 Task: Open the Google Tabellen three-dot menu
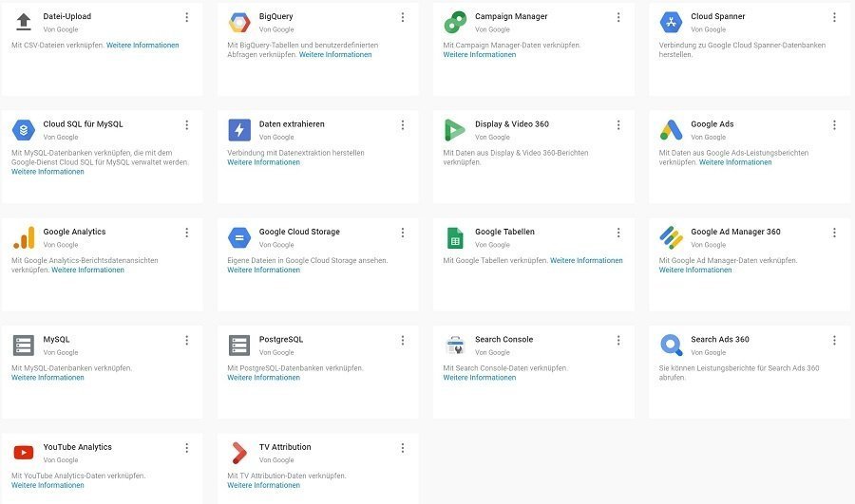tap(618, 233)
